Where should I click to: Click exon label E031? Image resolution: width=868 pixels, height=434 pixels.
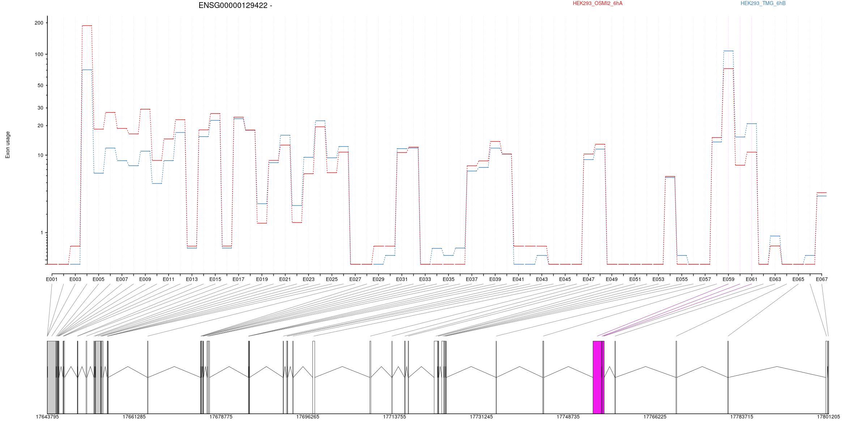coord(402,279)
